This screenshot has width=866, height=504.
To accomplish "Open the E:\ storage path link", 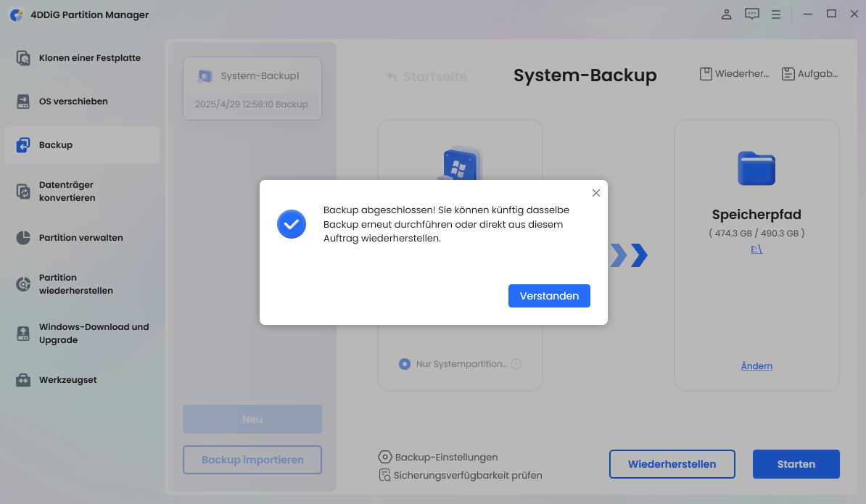I will 756,249.
